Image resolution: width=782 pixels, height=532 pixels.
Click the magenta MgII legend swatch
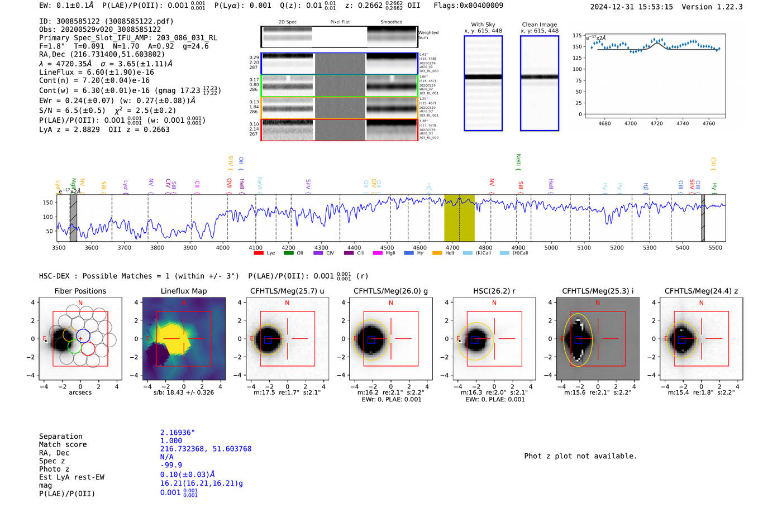(x=378, y=253)
